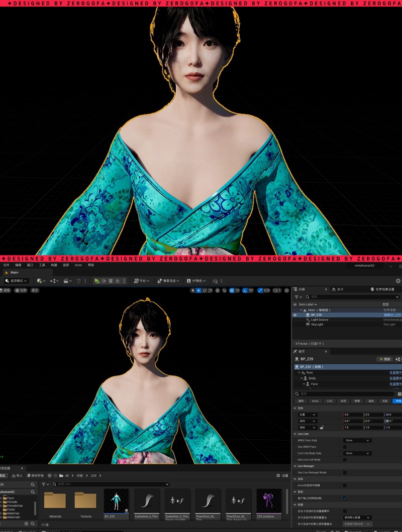Toggle rotation snap angle icon
The image size is (402, 532).
tap(245, 291)
